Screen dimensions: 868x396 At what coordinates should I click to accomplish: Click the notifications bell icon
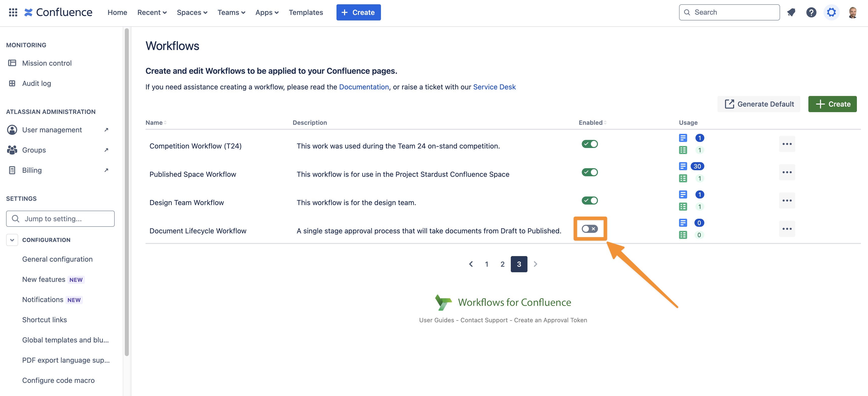[791, 12]
